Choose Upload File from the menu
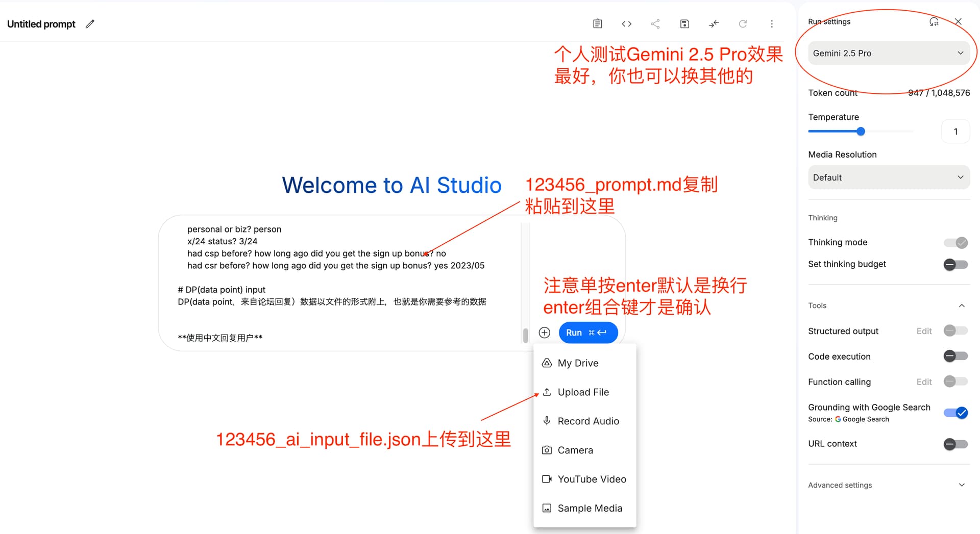Image resolution: width=980 pixels, height=534 pixels. pos(583,392)
